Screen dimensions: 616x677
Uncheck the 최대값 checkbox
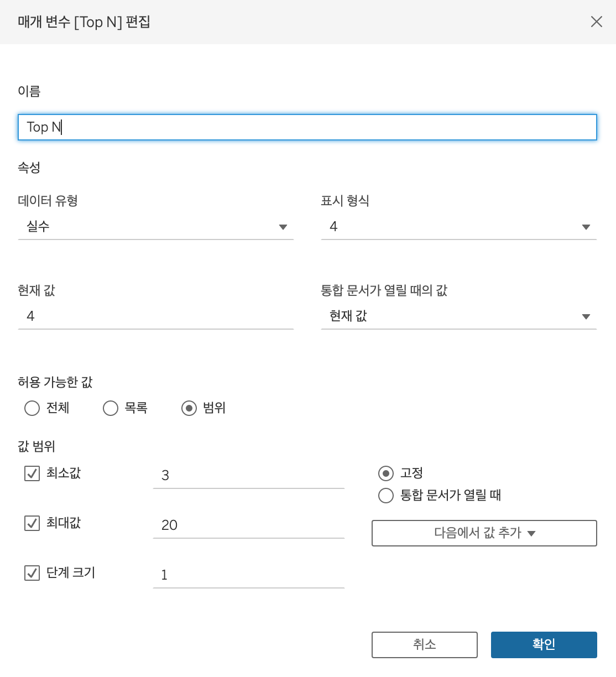(x=32, y=523)
